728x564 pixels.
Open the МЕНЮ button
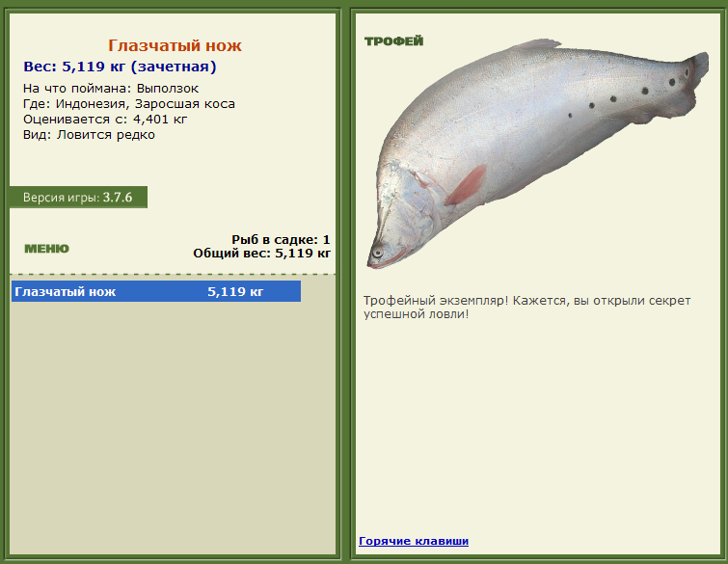click(46, 249)
